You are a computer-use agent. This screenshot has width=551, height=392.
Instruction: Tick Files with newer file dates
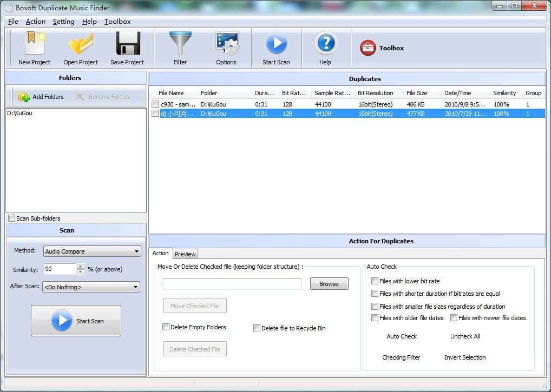coord(454,318)
